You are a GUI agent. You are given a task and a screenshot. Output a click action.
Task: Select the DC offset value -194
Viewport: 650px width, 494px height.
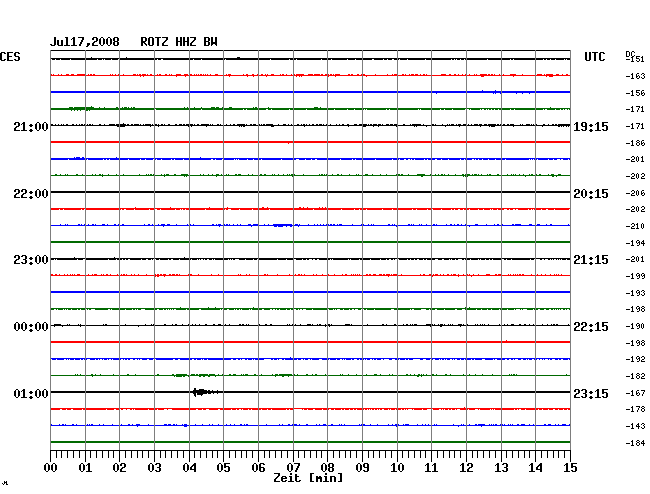[x=635, y=243]
